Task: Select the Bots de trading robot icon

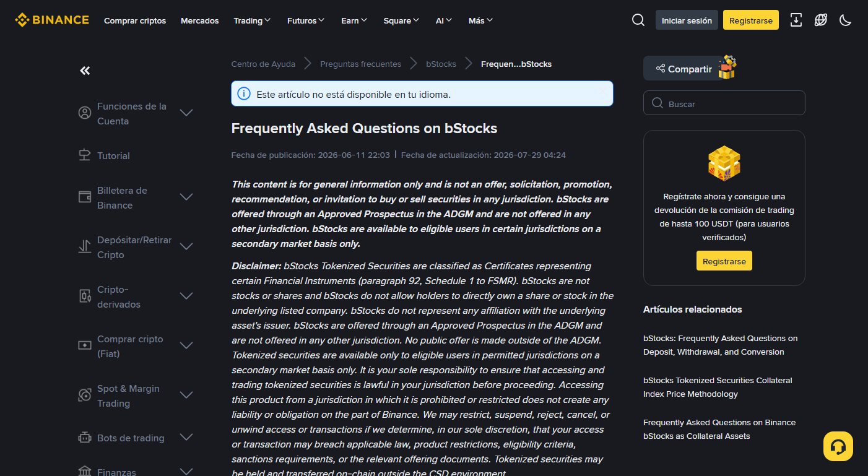Action: (85, 438)
